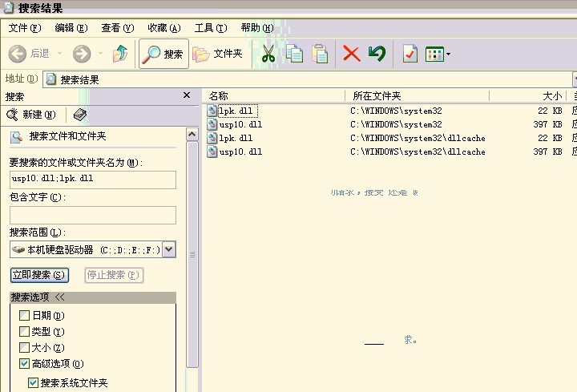Image resolution: width=577 pixels, height=392 pixels.
Task: Click the address bar showing 搜索结果
Action: [x=307, y=79]
